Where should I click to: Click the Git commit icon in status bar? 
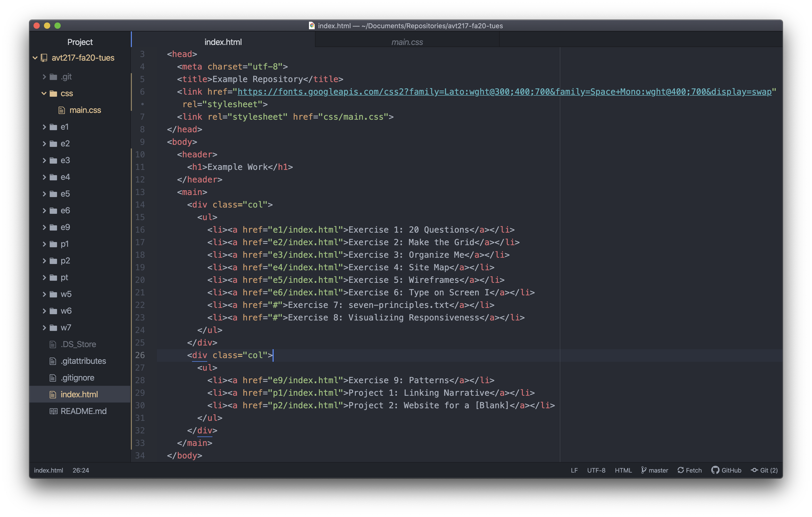click(754, 470)
